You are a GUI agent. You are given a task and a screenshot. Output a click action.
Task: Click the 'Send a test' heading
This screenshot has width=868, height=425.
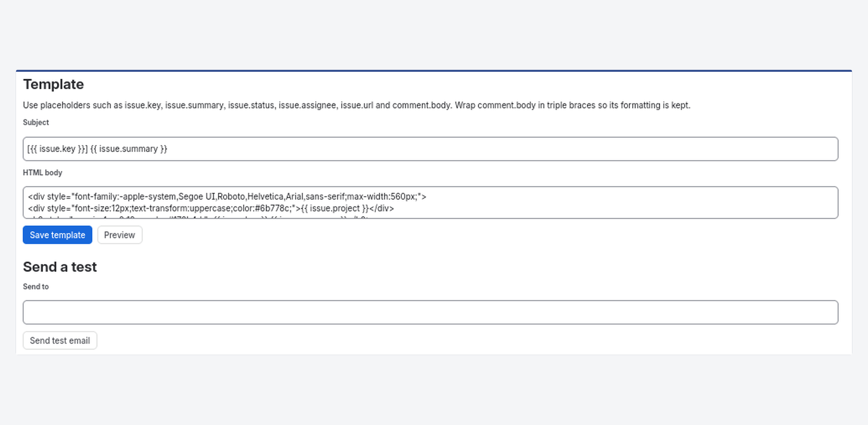pyautogui.click(x=60, y=267)
